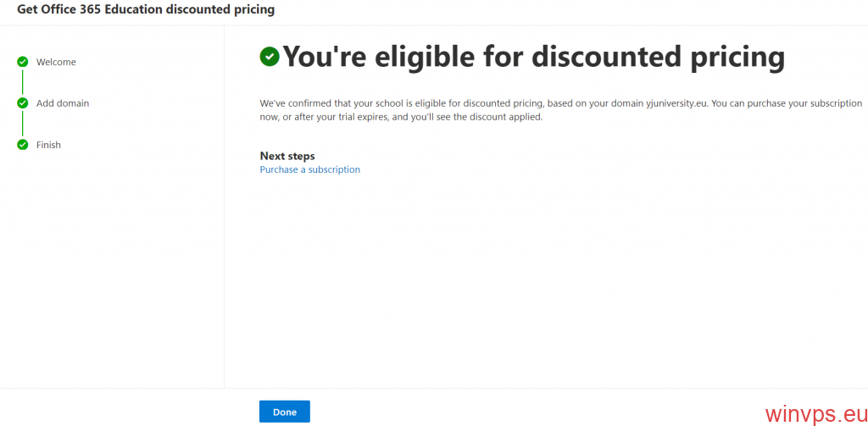Click the horizontal divider above the Done button
The image size is (868, 426).
coord(509,388)
